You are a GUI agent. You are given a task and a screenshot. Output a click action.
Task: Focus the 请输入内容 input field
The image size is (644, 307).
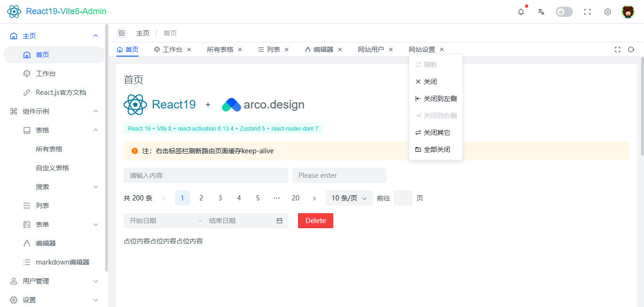tap(206, 175)
